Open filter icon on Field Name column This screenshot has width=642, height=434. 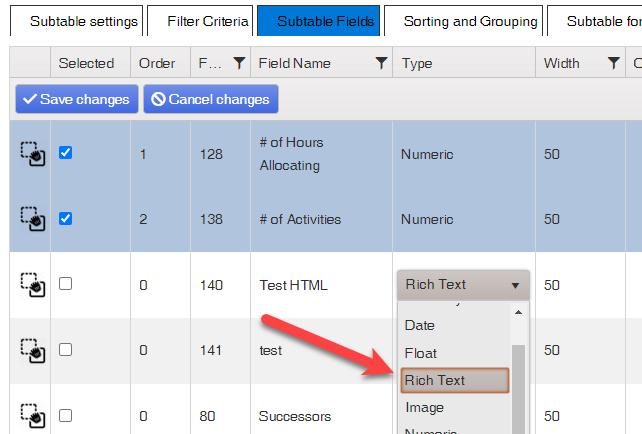(x=381, y=63)
